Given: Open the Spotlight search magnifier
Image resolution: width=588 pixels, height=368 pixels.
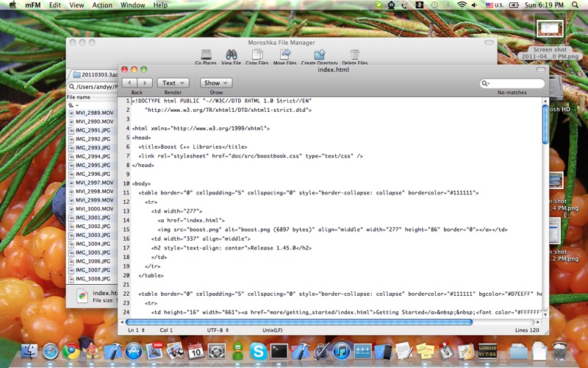Looking at the screenshot, I should pos(575,5).
